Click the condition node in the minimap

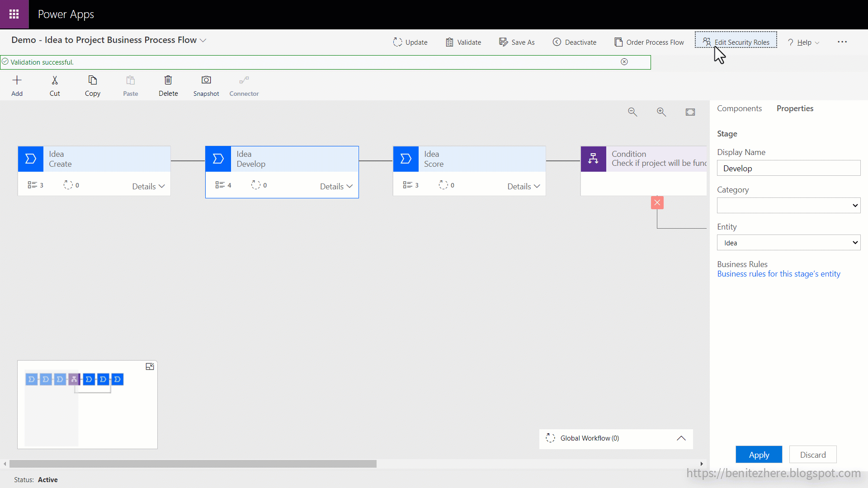pyautogui.click(x=74, y=380)
